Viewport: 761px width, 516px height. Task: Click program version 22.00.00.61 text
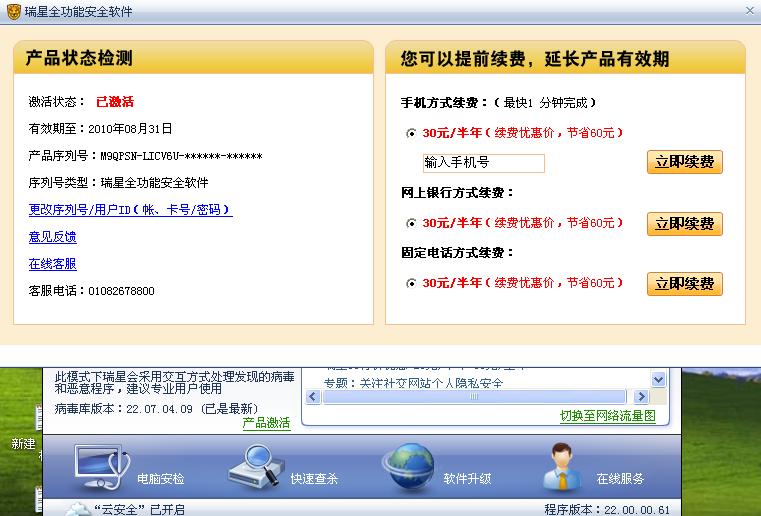click(637, 510)
